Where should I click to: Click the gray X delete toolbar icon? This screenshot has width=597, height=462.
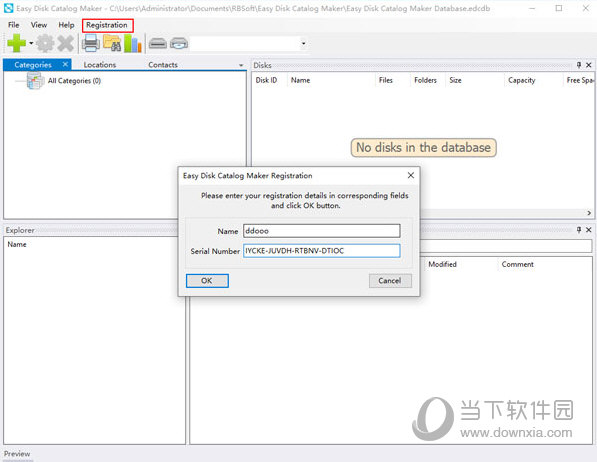65,43
